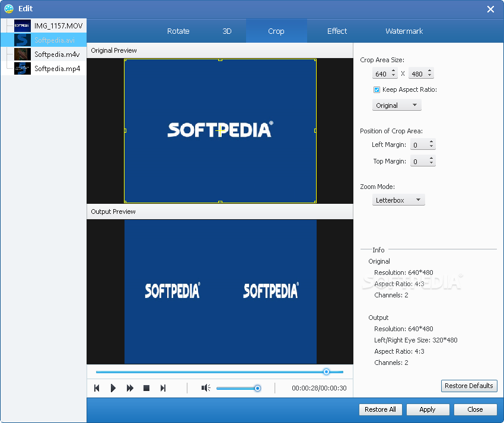Decrease the Top Margin value
The width and height of the screenshot is (504, 423).
click(431, 163)
